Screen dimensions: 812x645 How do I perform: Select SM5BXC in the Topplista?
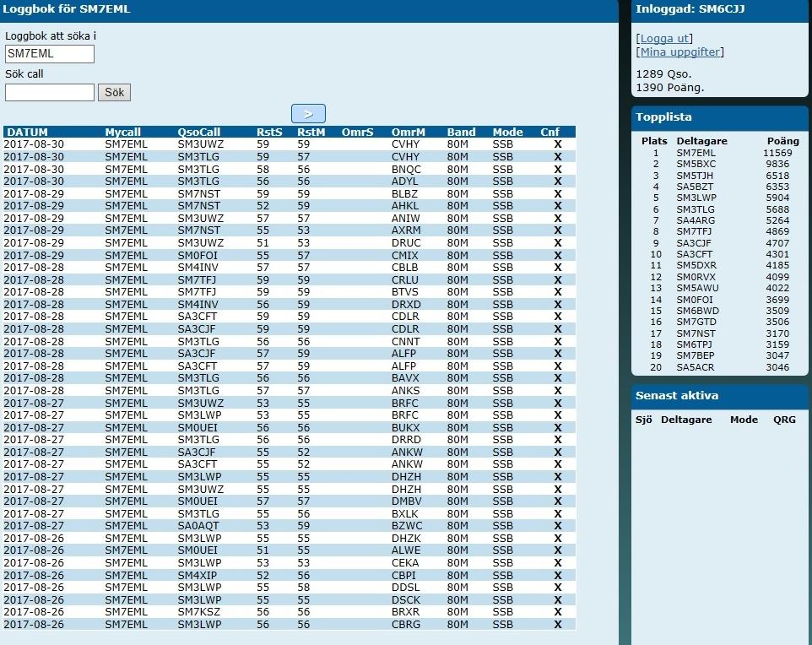pyautogui.click(x=696, y=164)
